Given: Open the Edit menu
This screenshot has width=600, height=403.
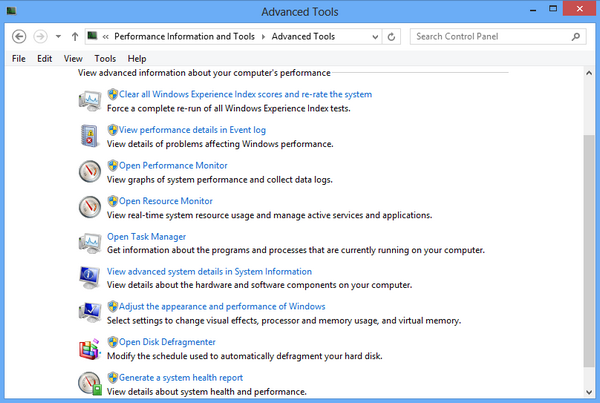Looking at the screenshot, I should coord(44,59).
